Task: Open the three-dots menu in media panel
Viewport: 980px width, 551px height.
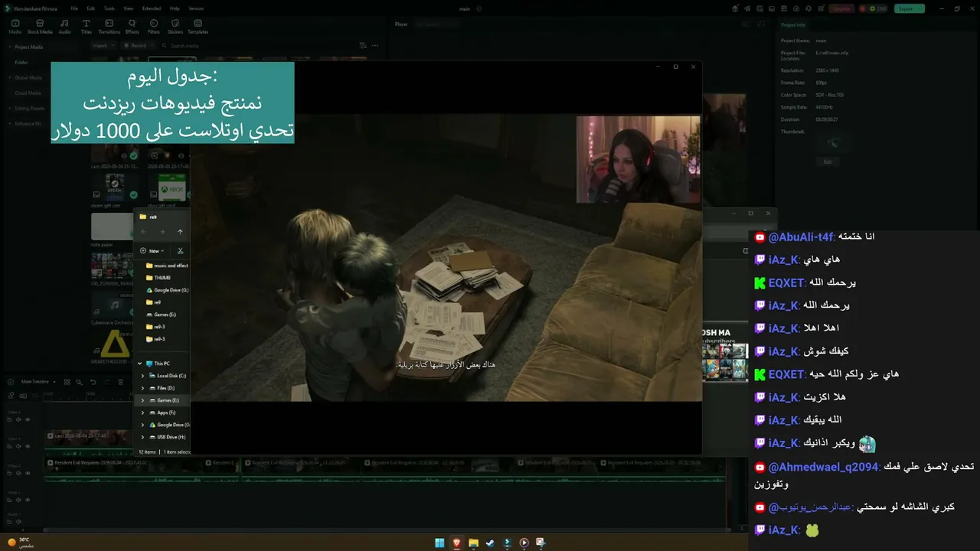Action: [x=374, y=45]
